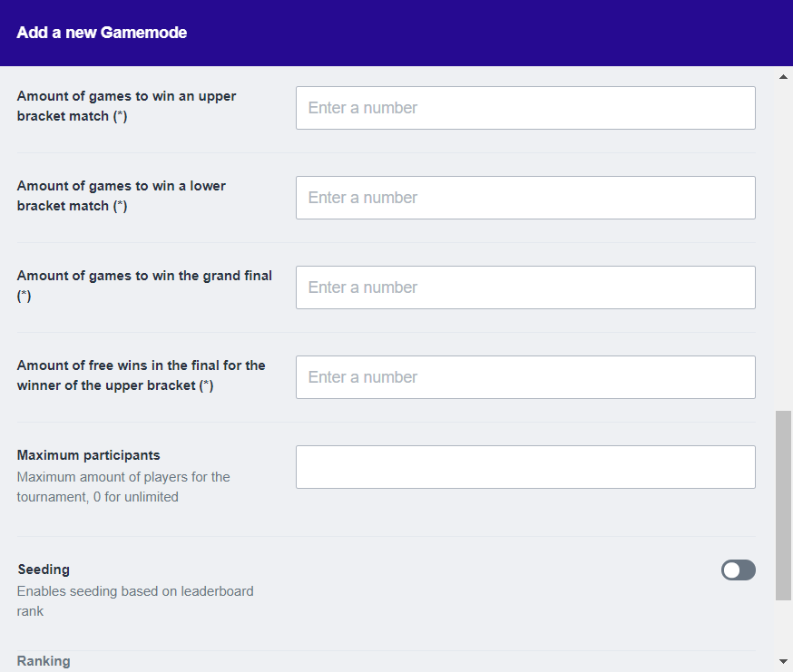Click the 'Add a new Gamemode' header title

tap(102, 33)
